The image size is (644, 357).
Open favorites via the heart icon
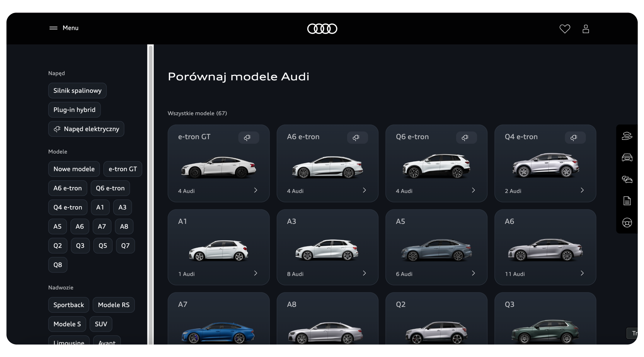click(x=565, y=29)
